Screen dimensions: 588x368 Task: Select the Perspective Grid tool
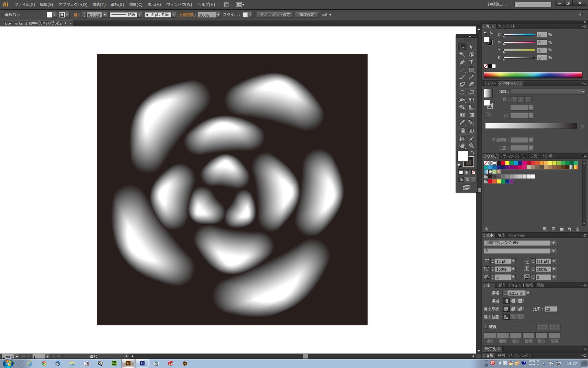click(471, 107)
